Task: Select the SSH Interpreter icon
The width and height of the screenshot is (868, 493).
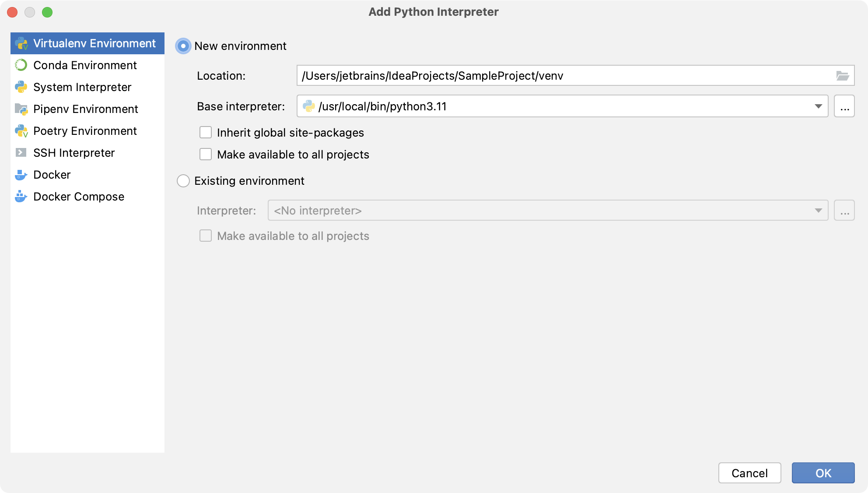Action: tap(21, 152)
